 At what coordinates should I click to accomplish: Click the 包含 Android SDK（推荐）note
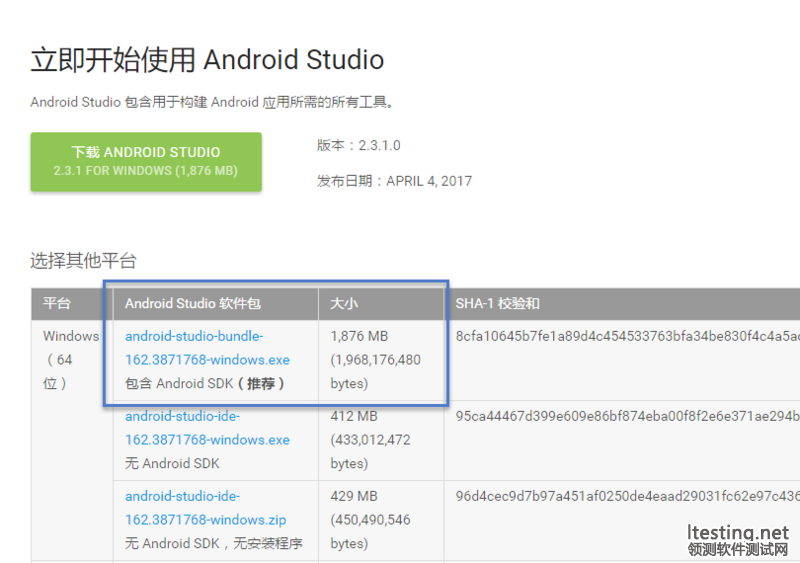pos(205,383)
